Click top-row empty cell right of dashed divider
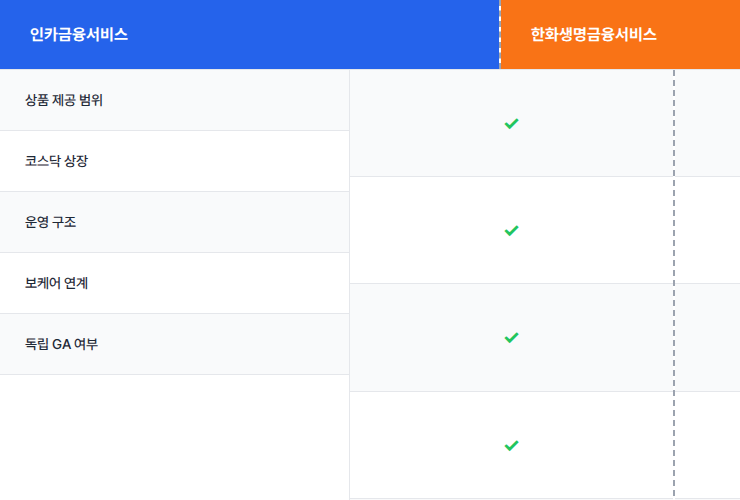The image size is (740, 500). click(x=708, y=123)
